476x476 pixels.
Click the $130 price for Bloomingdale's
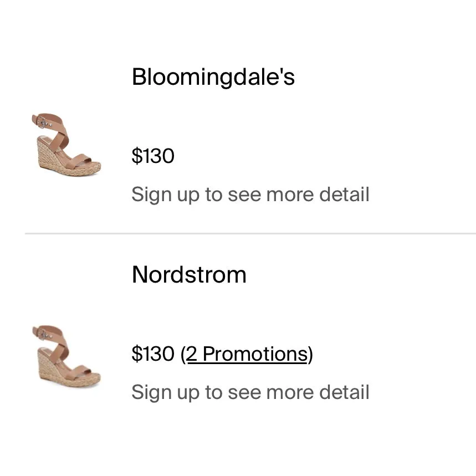click(153, 156)
